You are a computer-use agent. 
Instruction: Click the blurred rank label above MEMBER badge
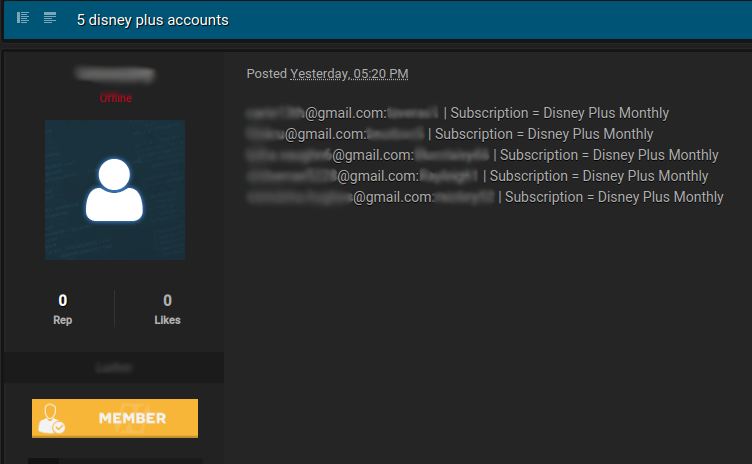[114, 368]
